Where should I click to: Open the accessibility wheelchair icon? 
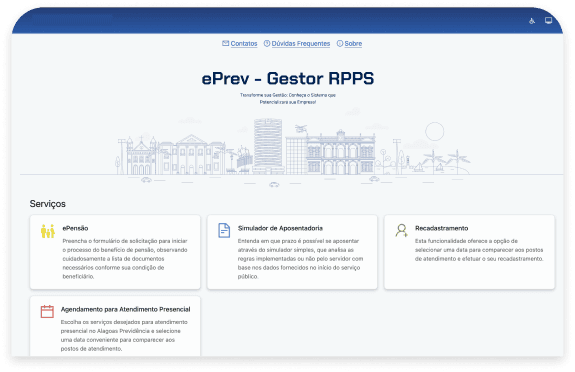[532, 21]
